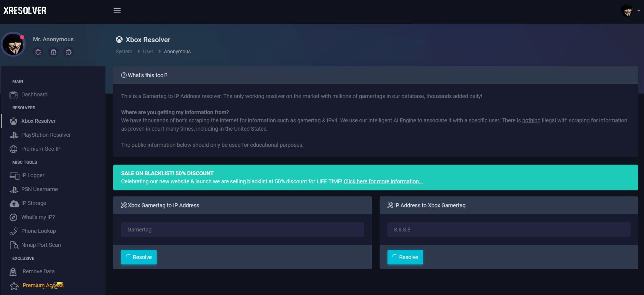Click the first bug badge under Mr. Anonymous
644x295 pixels.
(x=38, y=52)
